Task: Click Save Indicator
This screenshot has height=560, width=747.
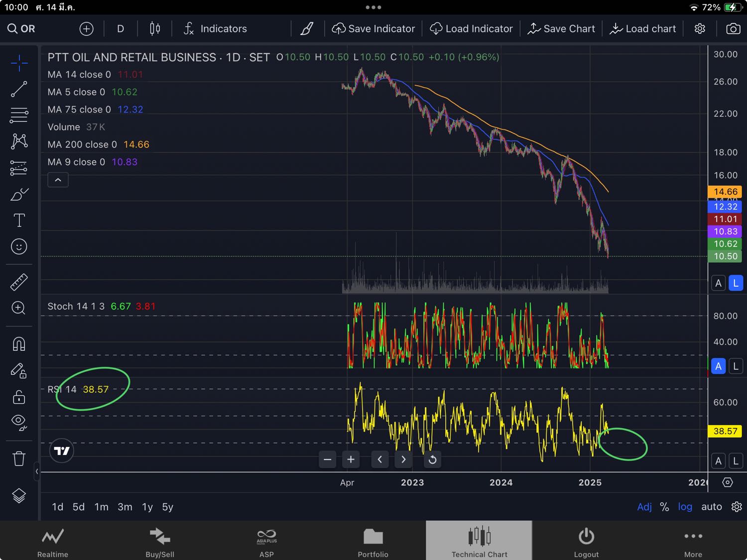Action: click(x=373, y=29)
